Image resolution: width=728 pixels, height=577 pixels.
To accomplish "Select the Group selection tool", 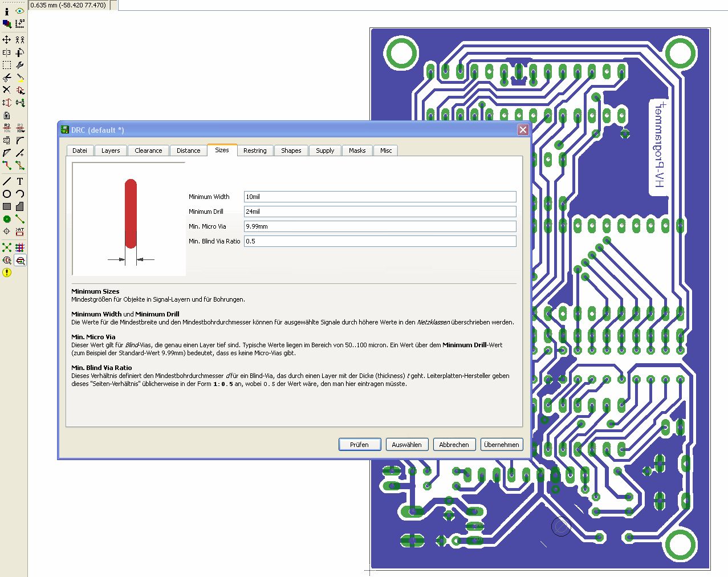I will click(7, 65).
